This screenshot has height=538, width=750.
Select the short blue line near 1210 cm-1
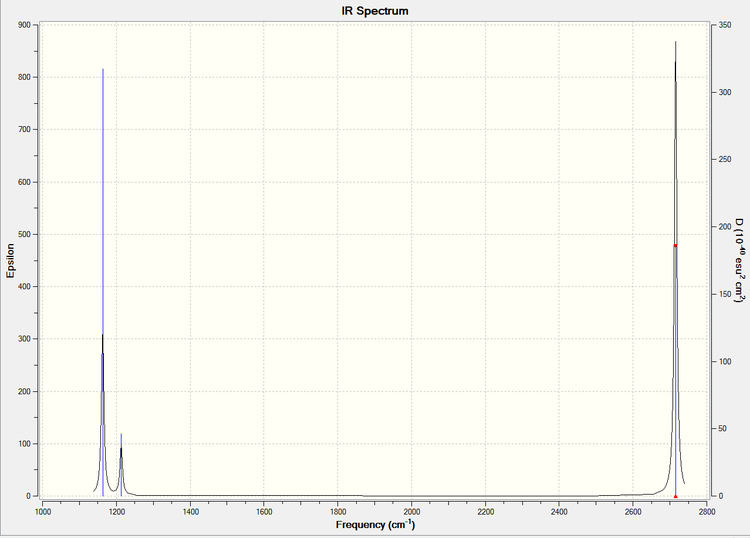point(121,465)
